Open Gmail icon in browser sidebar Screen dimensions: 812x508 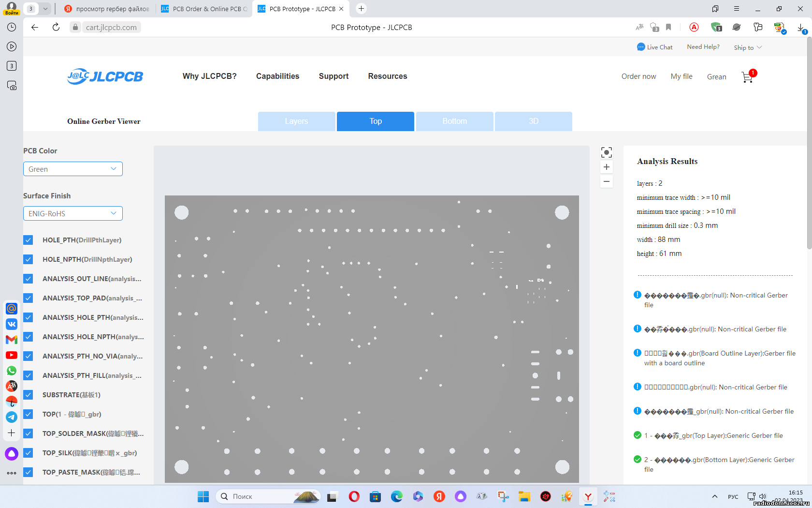point(12,340)
